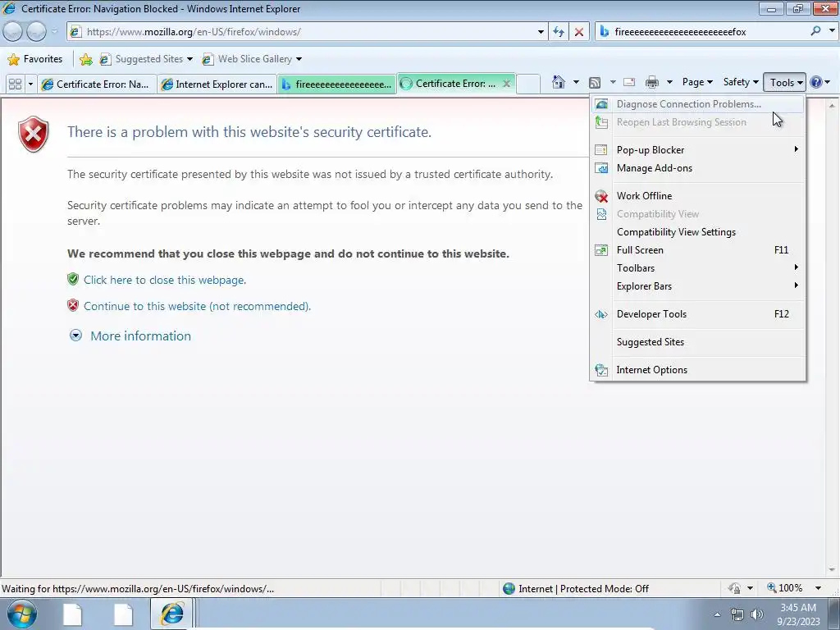Click the Favorites button label
This screenshot has height=630, width=840.
(43, 59)
